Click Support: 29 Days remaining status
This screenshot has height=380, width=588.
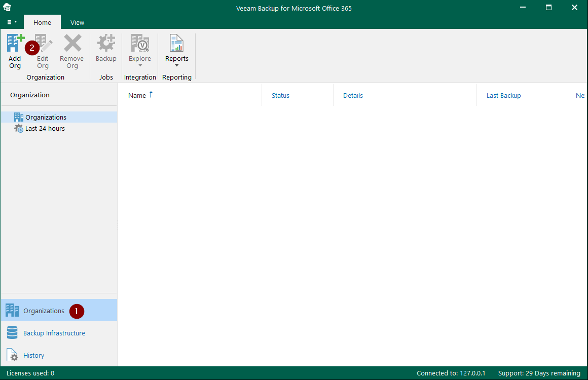539,373
